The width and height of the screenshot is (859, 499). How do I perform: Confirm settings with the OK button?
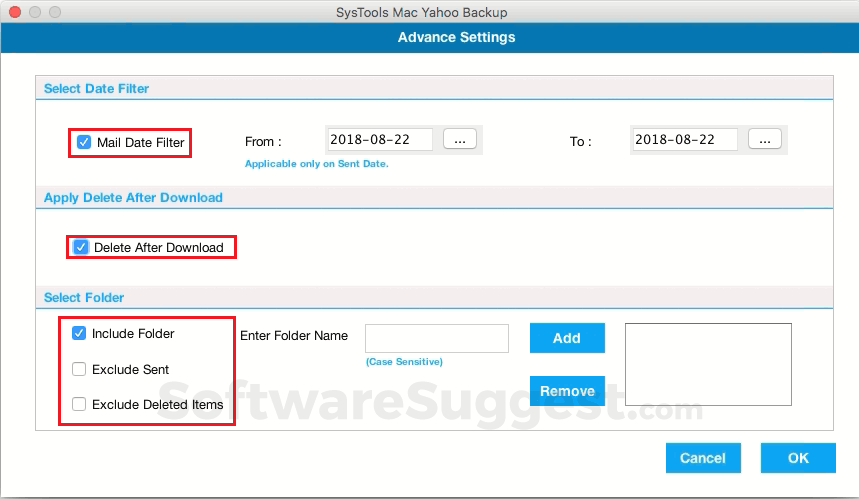tap(798, 458)
